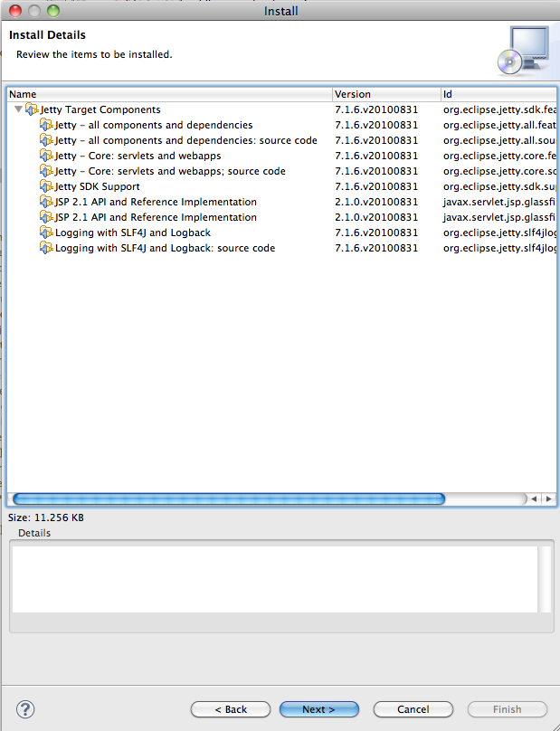Go to previous page with Back button
560x731 pixels.
(231, 709)
